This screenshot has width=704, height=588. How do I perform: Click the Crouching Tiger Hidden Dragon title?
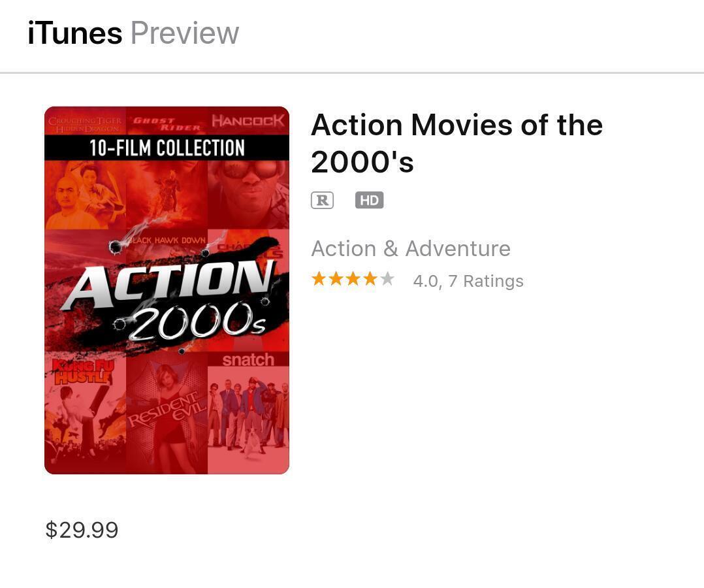click(85, 124)
